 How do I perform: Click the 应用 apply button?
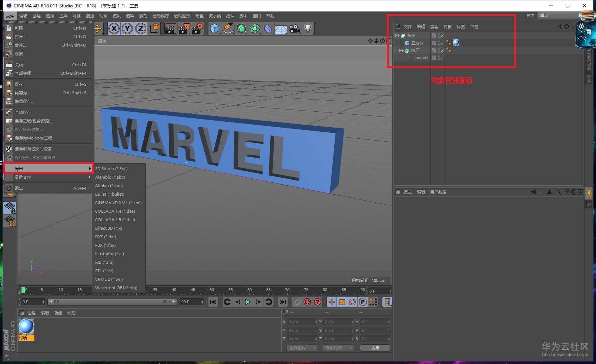pyautogui.click(x=375, y=348)
